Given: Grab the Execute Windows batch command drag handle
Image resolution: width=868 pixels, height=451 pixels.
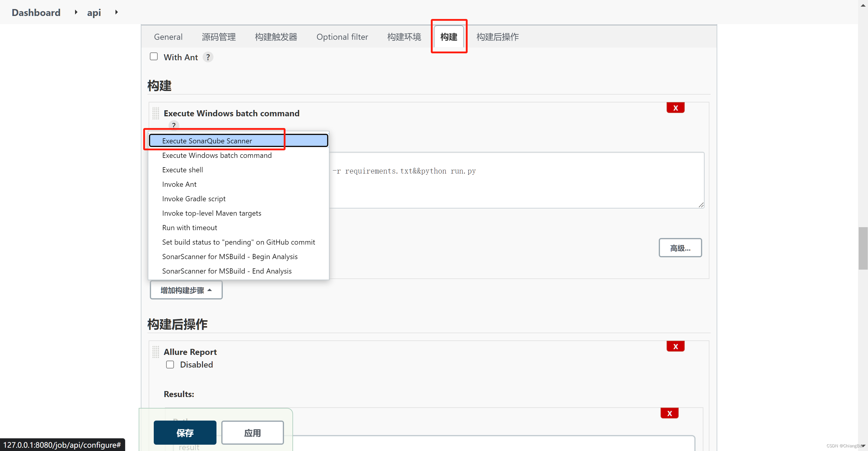Looking at the screenshot, I should 155,113.
